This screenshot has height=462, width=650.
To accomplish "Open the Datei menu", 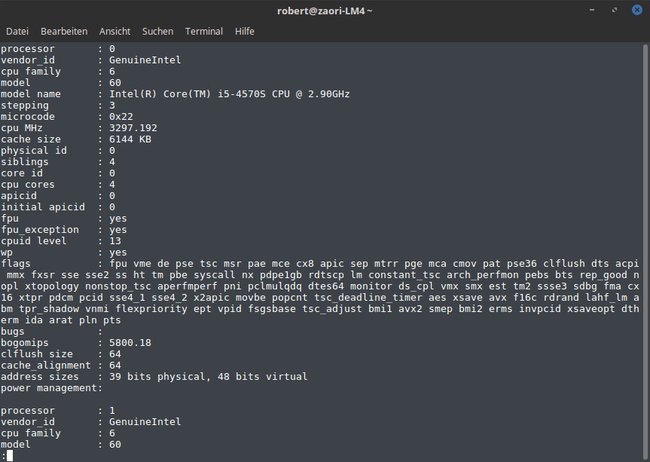I will [17, 31].
